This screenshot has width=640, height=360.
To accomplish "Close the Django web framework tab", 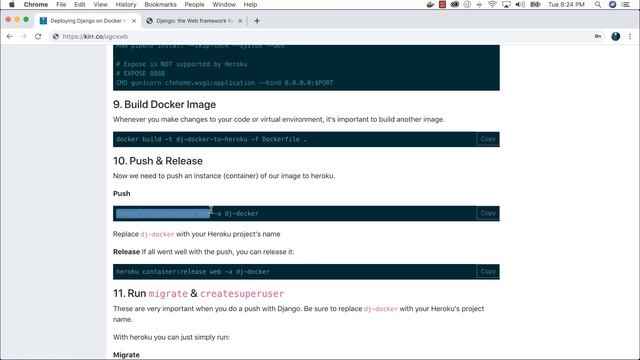I will pos(240,21).
